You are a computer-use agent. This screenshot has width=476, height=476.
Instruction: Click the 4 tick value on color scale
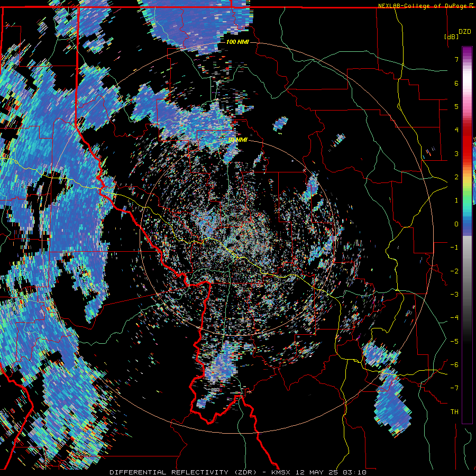456,130
